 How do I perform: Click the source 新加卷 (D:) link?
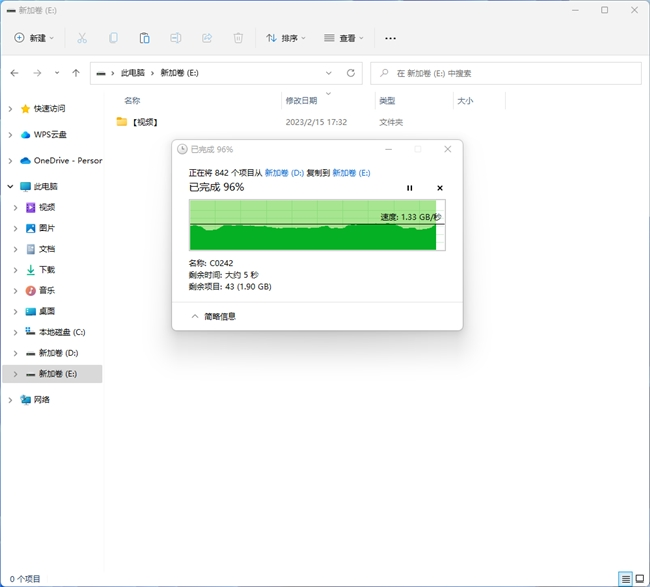283,173
